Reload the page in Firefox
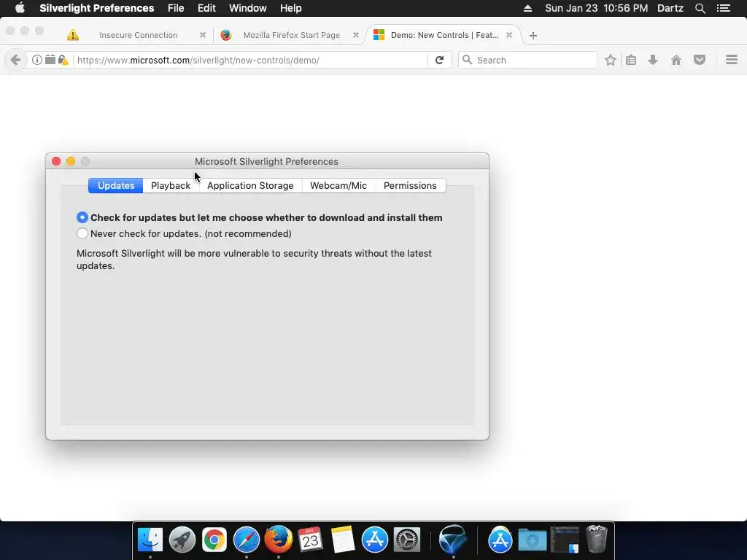Screen dimensions: 747x560 pos(440,60)
